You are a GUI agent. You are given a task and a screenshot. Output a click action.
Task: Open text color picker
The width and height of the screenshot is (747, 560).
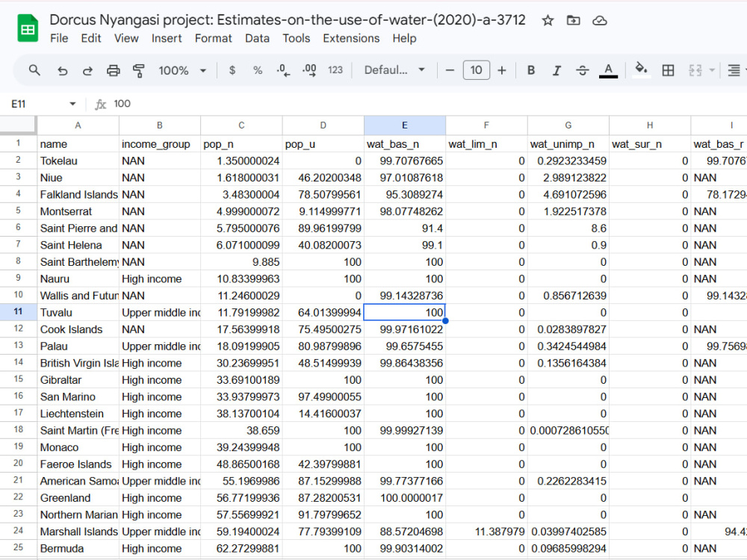[x=608, y=70]
